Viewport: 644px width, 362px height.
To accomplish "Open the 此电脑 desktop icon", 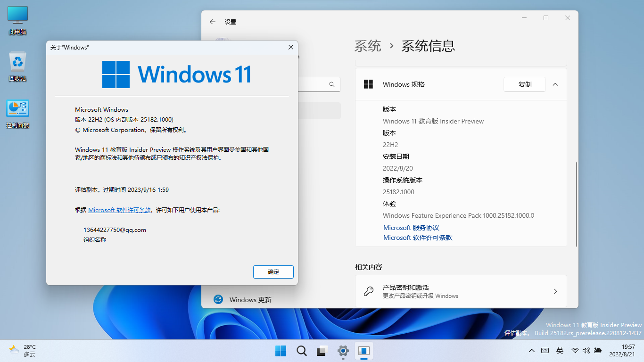I will coord(17,21).
